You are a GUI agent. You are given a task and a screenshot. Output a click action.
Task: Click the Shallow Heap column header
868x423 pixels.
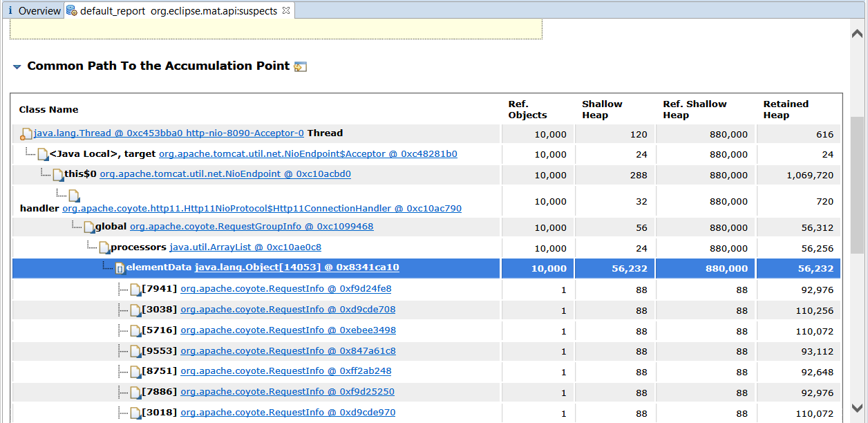pyautogui.click(x=602, y=109)
